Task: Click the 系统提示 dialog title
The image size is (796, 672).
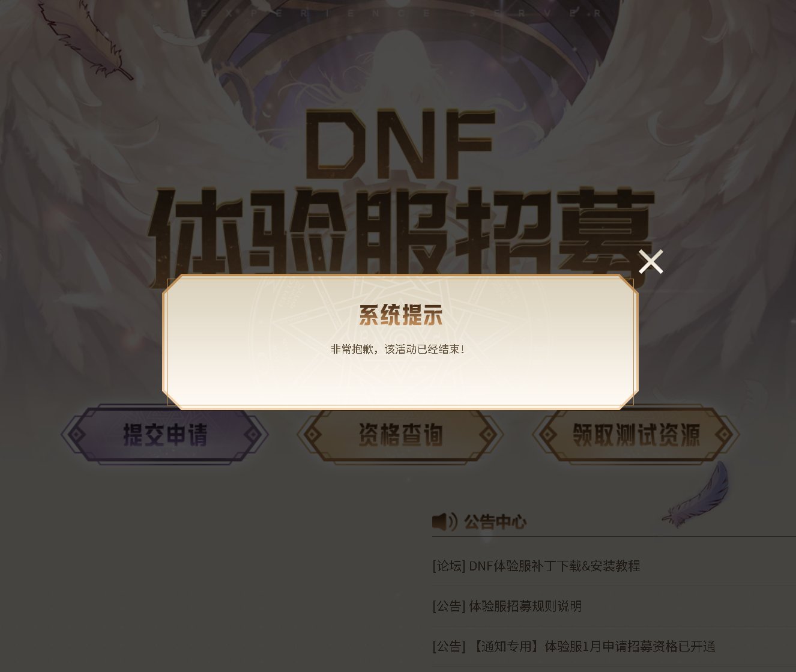Action: click(x=400, y=315)
